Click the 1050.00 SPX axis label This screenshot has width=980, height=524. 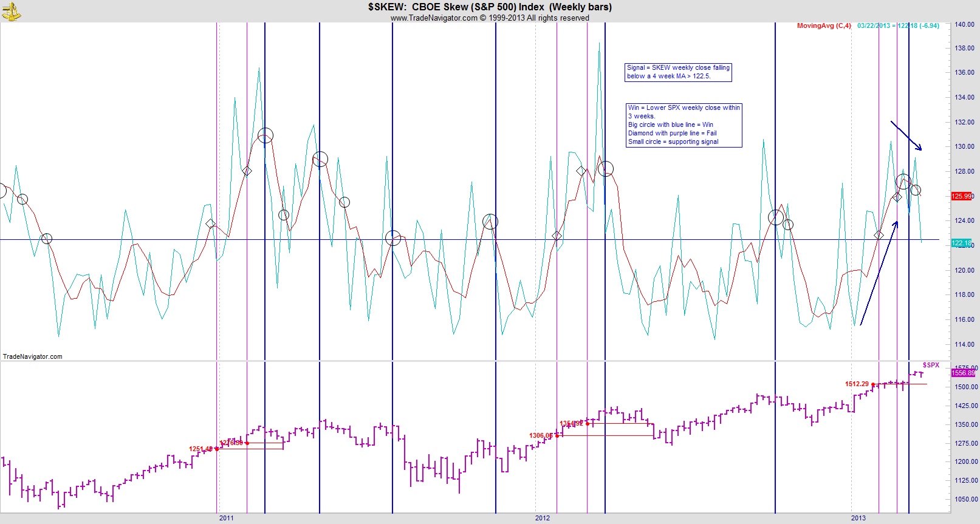tap(966, 499)
